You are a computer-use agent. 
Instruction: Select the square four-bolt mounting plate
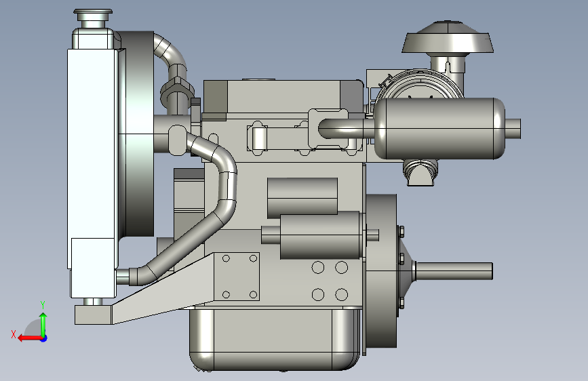click(x=237, y=277)
